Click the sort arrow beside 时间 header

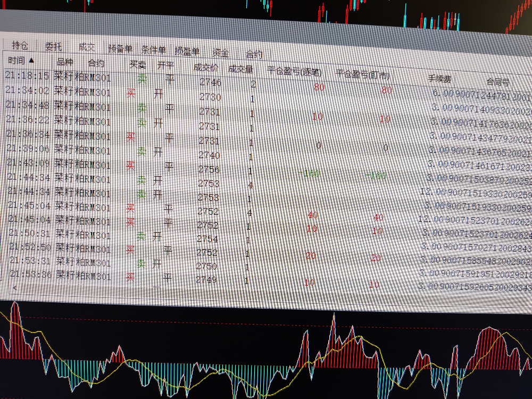pos(31,61)
